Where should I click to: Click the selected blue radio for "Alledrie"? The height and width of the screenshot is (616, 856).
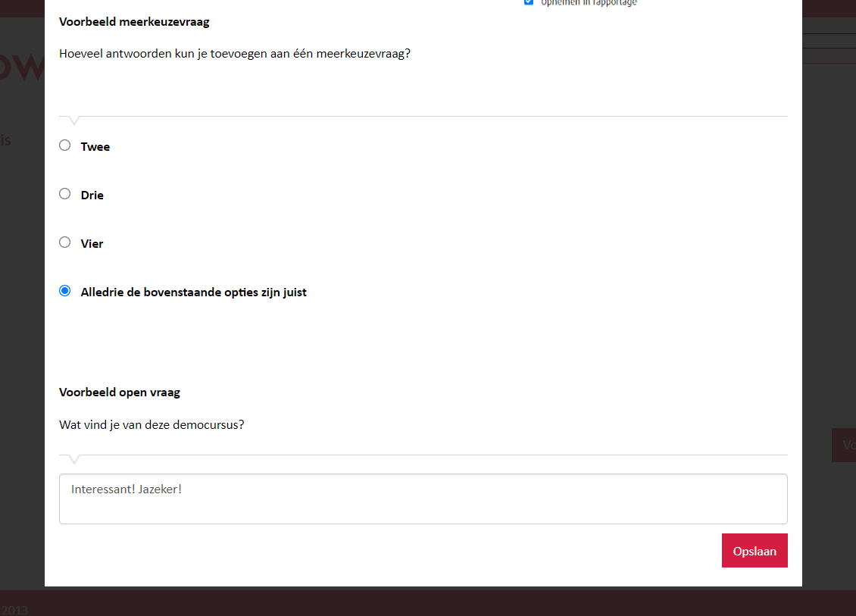click(65, 291)
